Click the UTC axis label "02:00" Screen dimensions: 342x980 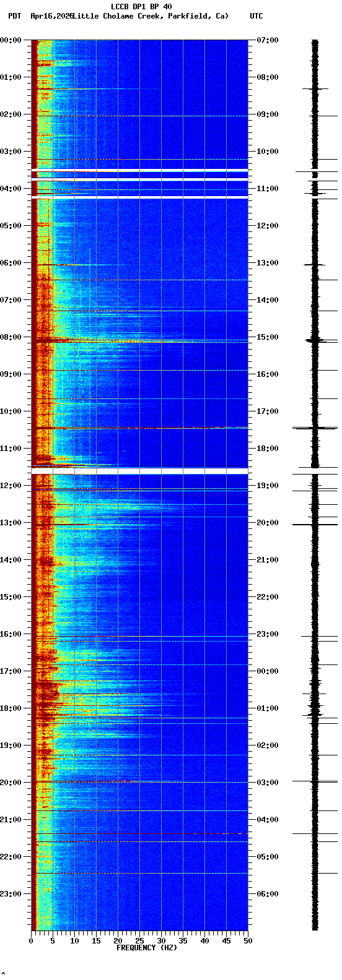click(268, 746)
